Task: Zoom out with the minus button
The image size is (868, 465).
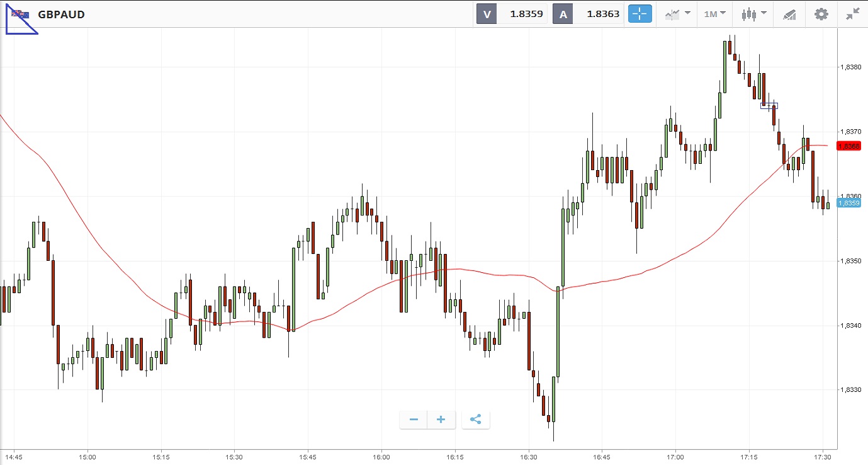Action: pos(414,420)
